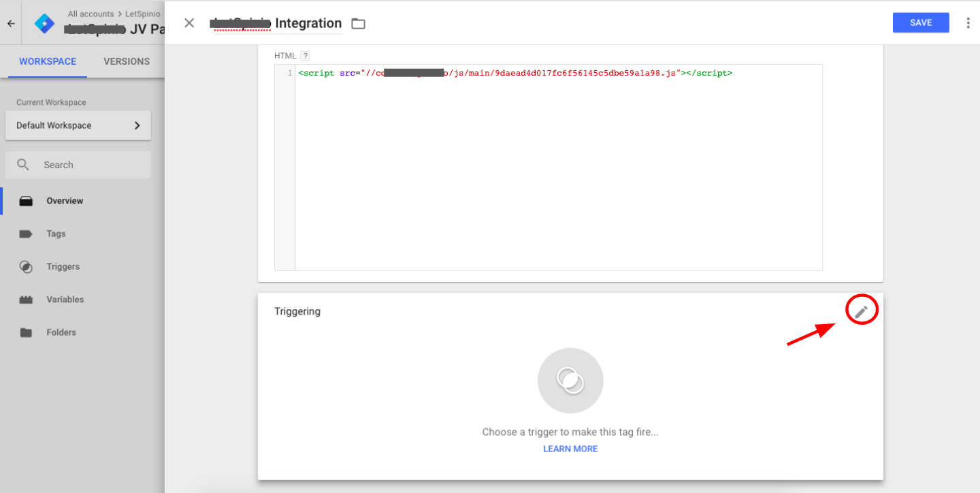Click the Triggers sidebar icon

(26, 267)
